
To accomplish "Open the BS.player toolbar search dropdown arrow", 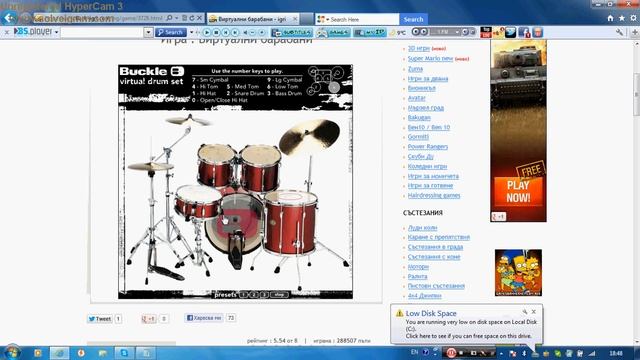I will (148, 32).
